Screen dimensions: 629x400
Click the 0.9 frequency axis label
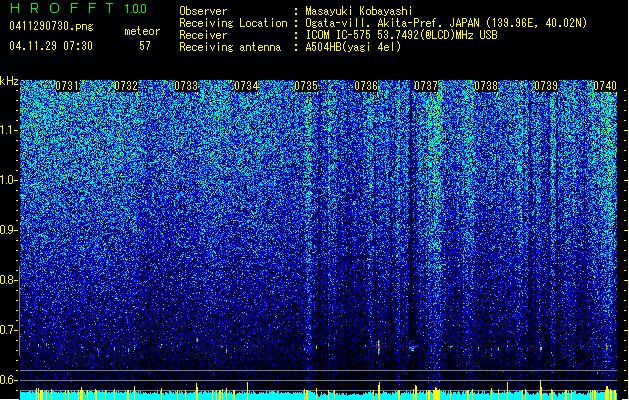click(x=9, y=230)
